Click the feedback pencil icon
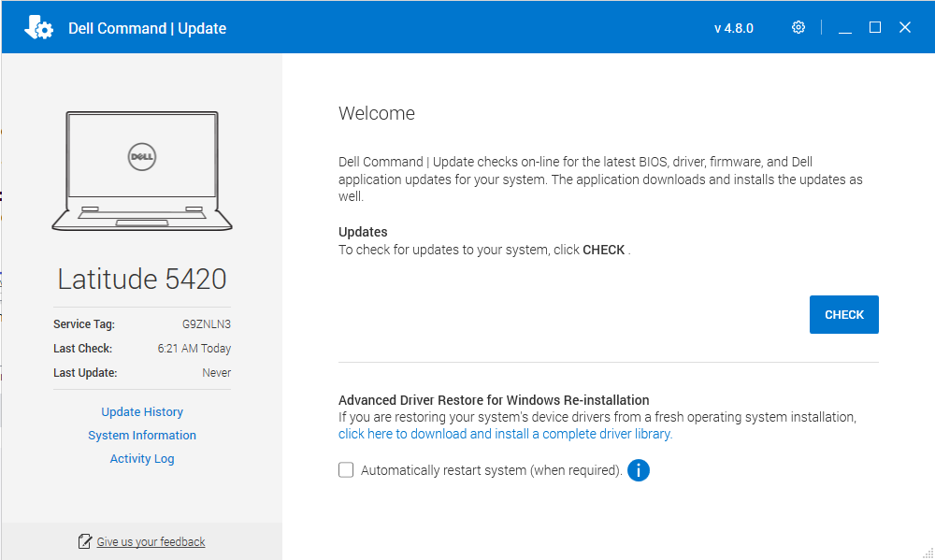Screen dimensions: 935x560 click(x=85, y=541)
